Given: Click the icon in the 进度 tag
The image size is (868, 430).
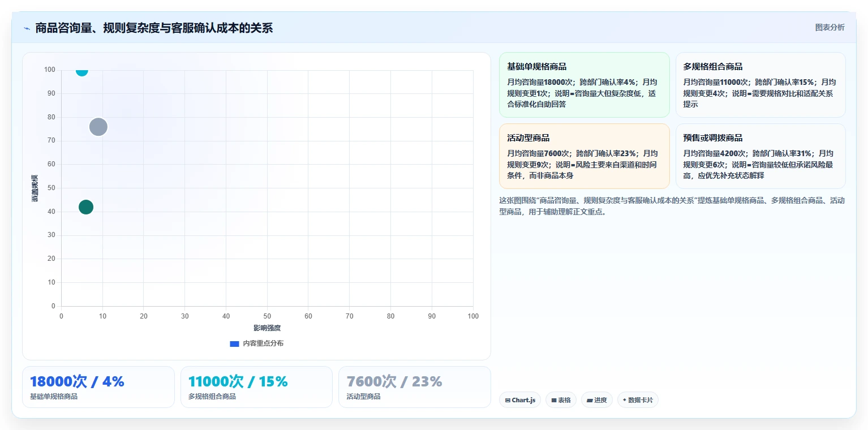Looking at the screenshot, I should [x=590, y=400].
